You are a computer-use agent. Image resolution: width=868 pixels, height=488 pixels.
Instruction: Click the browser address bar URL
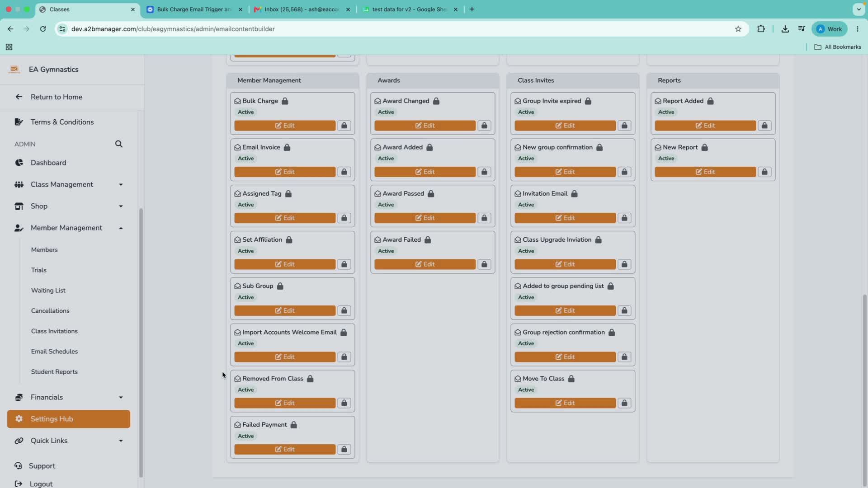[173, 29]
